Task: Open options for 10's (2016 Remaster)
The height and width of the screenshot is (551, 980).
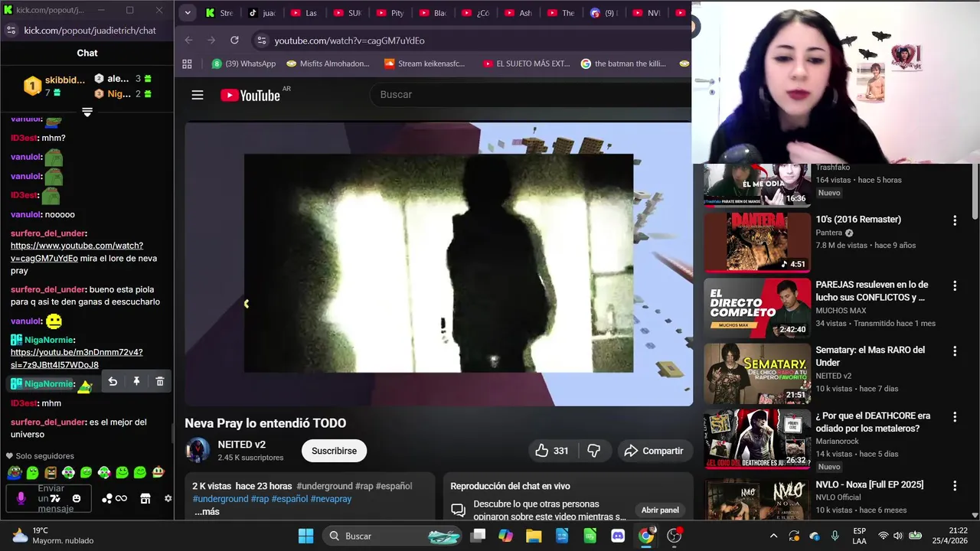Action: (x=955, y=220)
